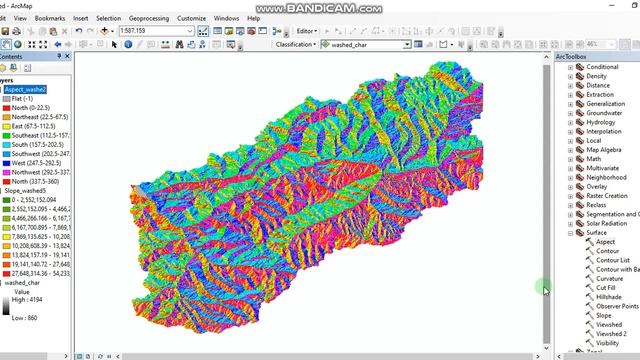Activate the Identify tool
Screen dimensions: 640x360
point(128,44)
